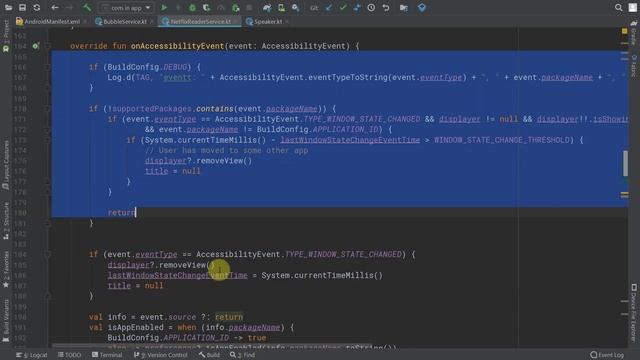Screen dimensions: 640x360
Task: Show Git history with the clock icon
Action: [x=371, y=8]
